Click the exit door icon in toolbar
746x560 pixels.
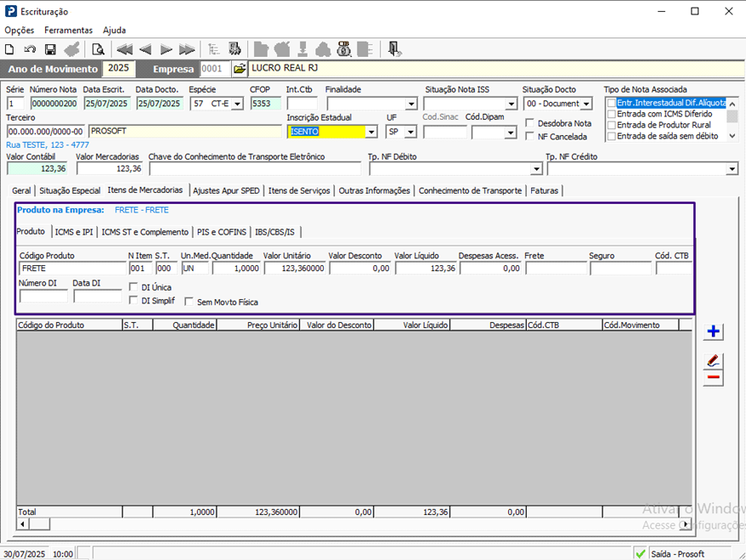394,49
